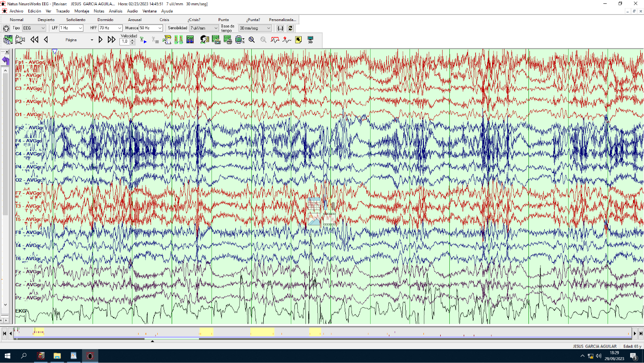Click the monitor icon with letter N
The height and width of the screenshot is (363, 644).
240,40
